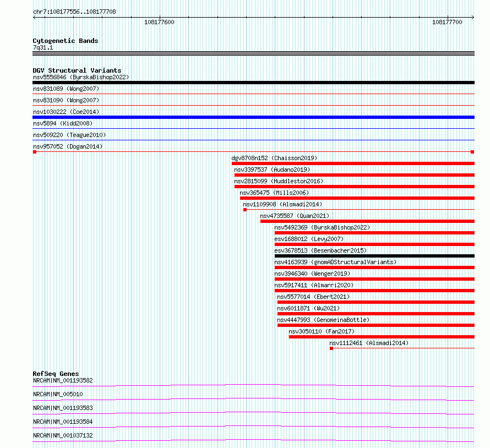Open nsv3397537 (Audano2019) variant details
The image size is (490, 448).
(272, 170)
